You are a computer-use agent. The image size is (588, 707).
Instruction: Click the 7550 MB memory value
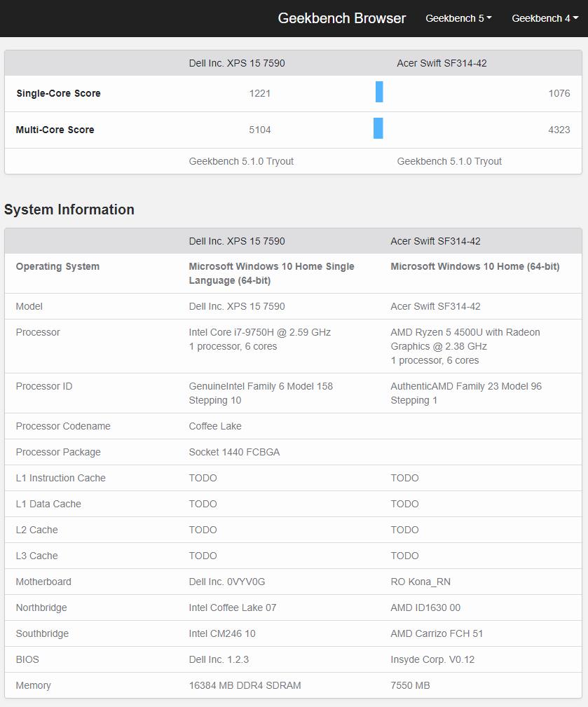[410, 685]
